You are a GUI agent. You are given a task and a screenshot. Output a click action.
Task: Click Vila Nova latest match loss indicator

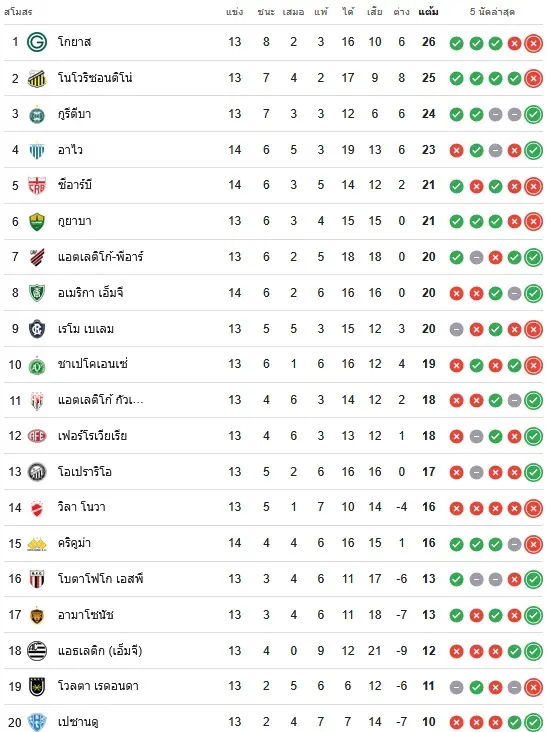tap(533, 508)
